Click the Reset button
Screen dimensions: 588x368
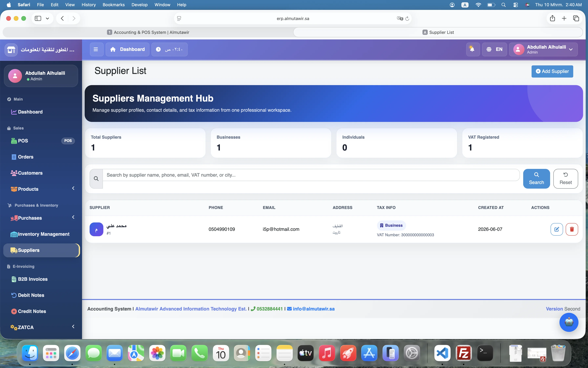[x=566, y=179]
